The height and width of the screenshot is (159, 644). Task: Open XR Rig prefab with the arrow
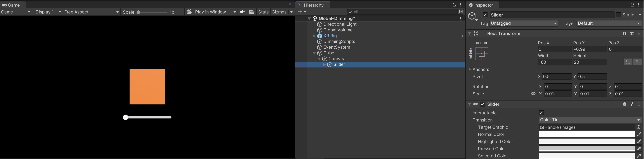[x=462, y=36]
